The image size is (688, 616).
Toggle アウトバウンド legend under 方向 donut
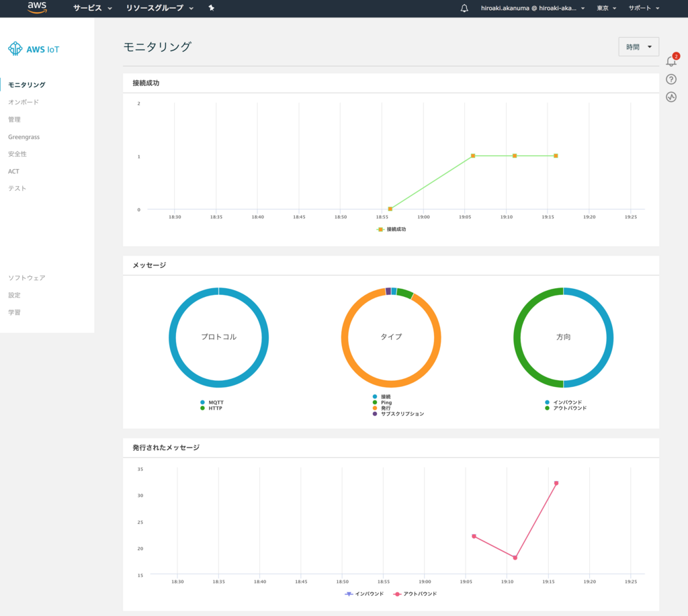coord(566,408)
